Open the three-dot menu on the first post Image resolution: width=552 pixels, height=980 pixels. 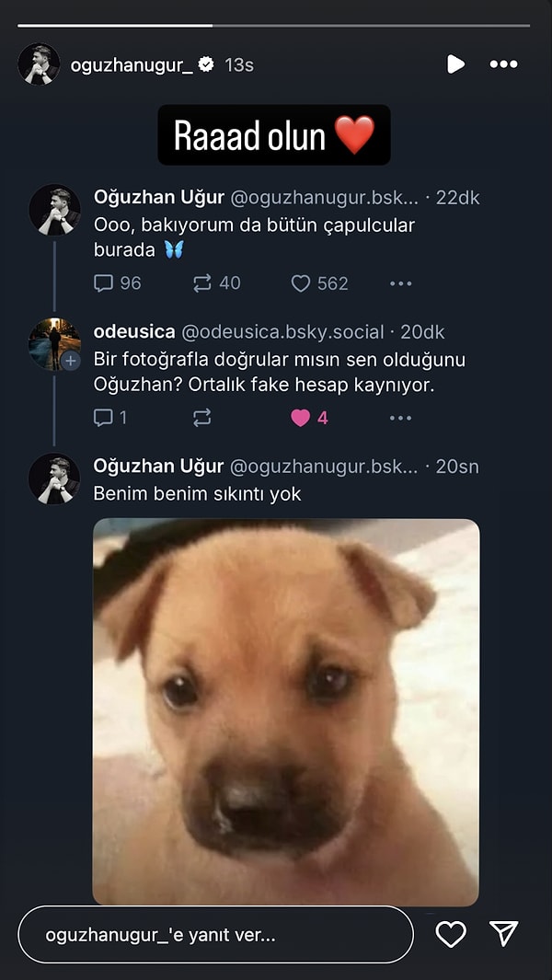click(x=400, y=283)
